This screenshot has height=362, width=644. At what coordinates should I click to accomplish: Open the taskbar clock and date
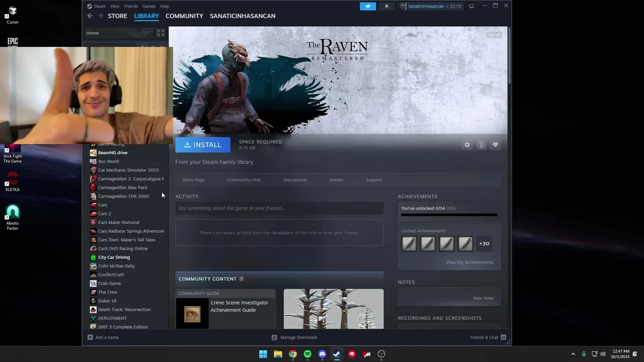[620, 354]
